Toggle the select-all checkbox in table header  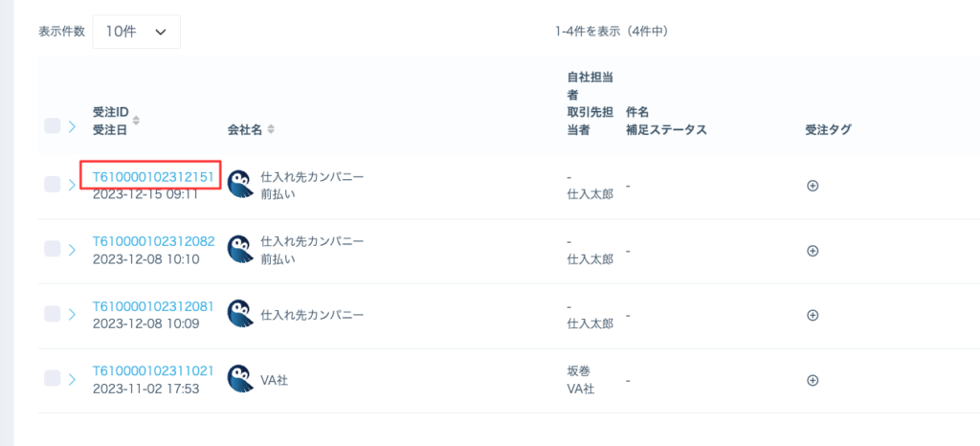click(53, 125)
